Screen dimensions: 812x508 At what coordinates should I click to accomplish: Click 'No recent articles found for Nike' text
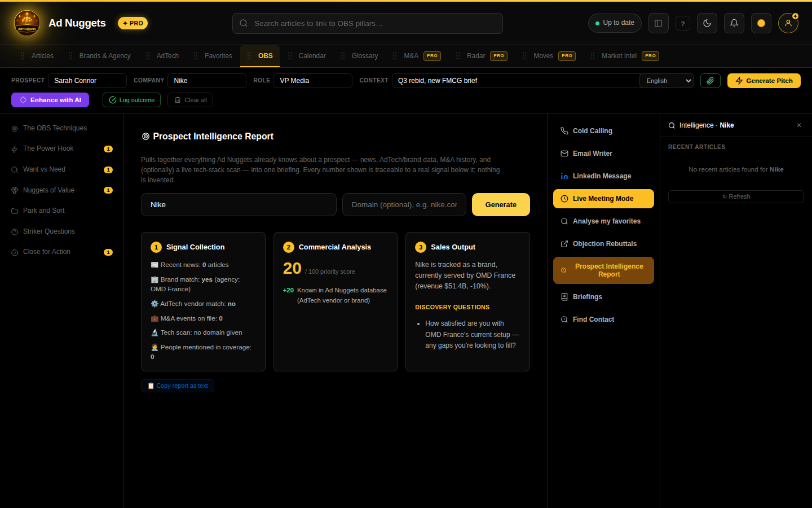click(736, 169)
